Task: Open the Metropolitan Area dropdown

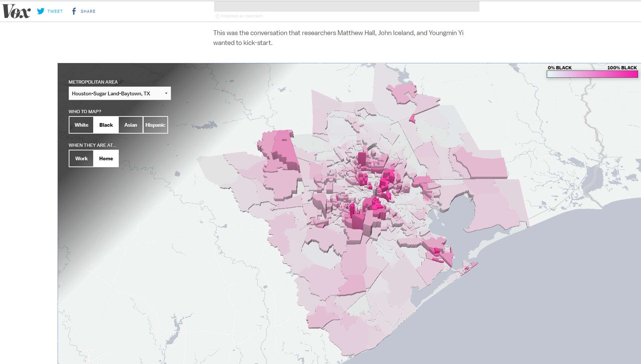Action: tap(120, 93)
